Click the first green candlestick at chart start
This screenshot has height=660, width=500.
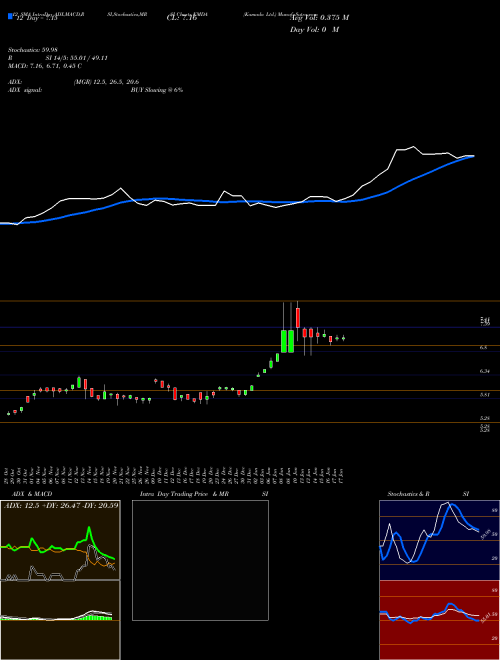point(8,414)
